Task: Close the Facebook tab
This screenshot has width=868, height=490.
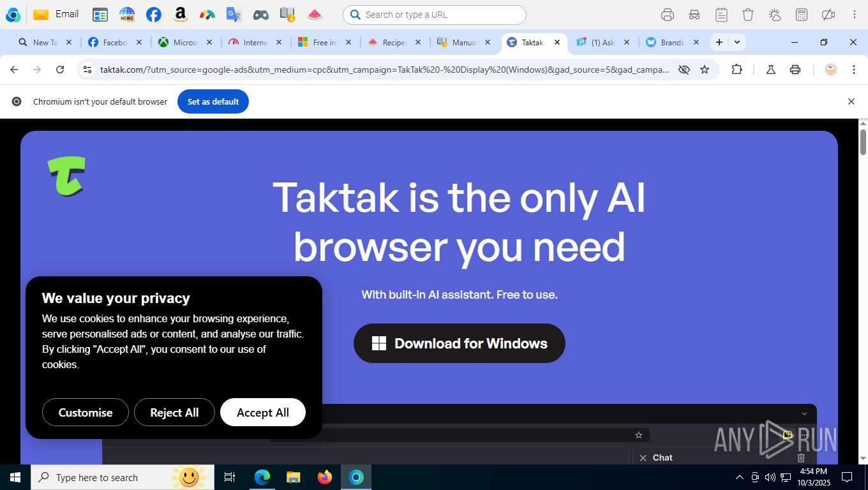Action: point(139,42)
